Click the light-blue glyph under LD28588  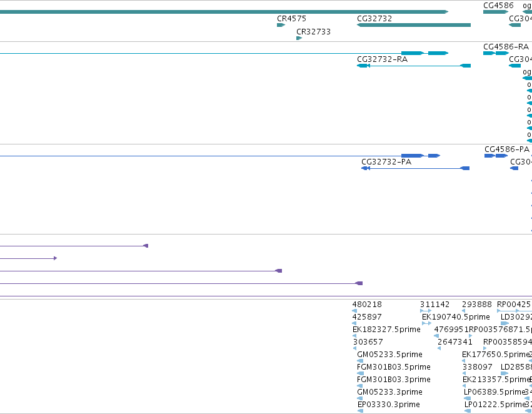coord(504,373)
